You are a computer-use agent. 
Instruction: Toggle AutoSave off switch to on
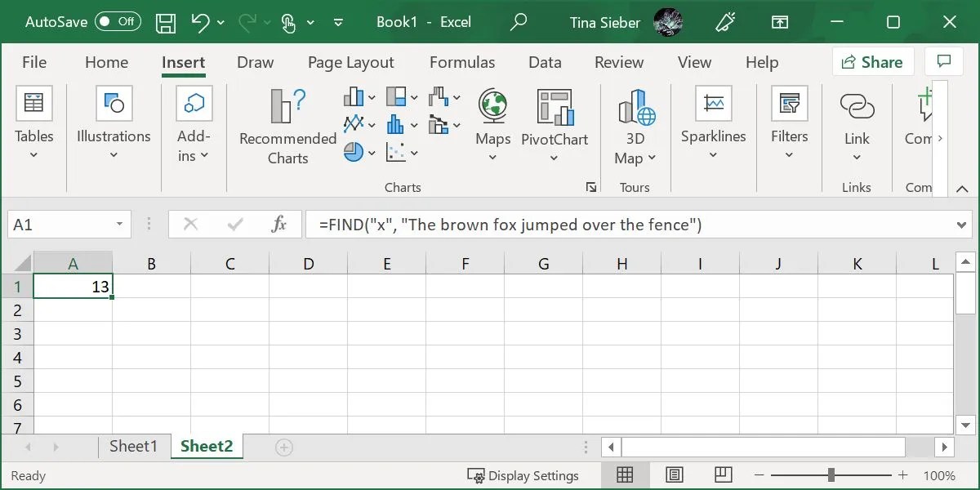pos(118,21)
